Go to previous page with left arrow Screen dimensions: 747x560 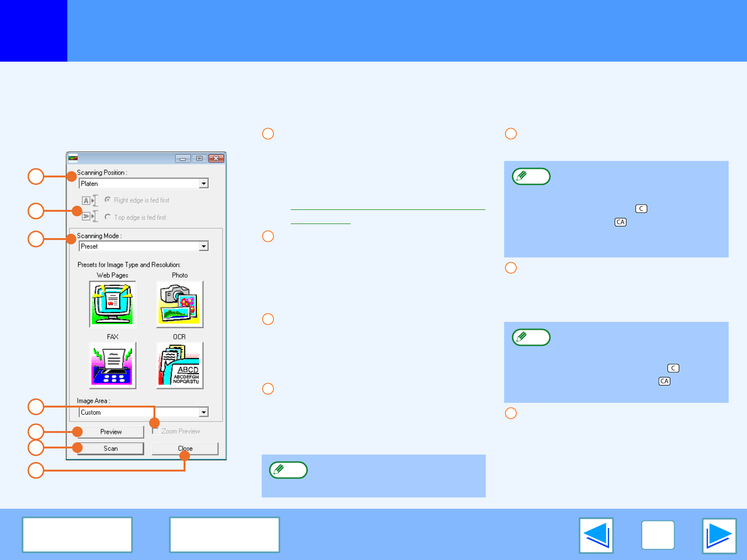(x=596, y=536)
